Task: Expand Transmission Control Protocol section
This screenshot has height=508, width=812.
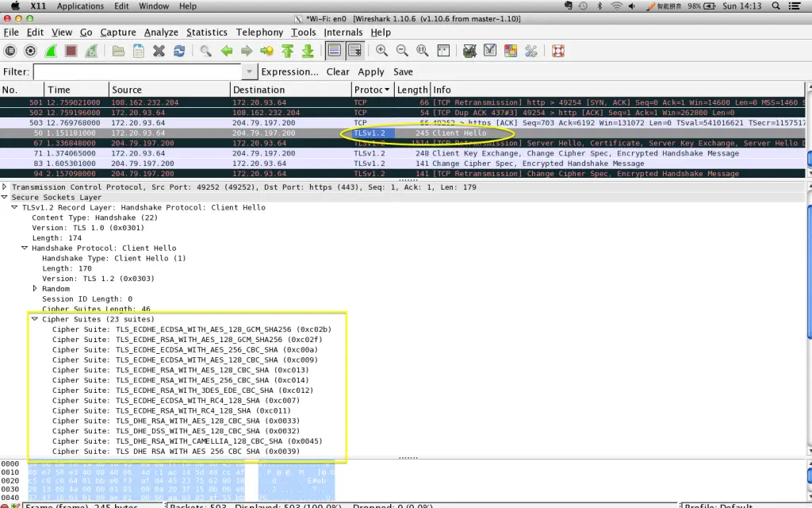Action: click(5, 187)
